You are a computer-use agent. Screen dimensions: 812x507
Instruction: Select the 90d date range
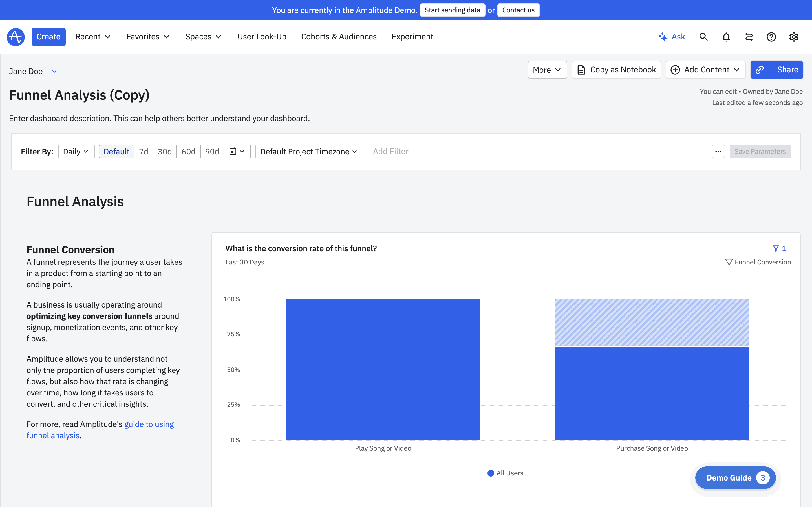click(212, 152)
